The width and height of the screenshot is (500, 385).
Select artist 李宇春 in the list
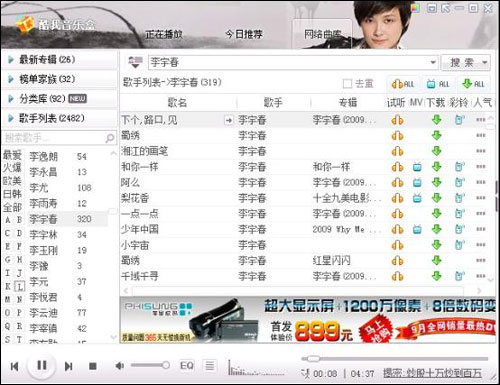[x=68, y=219]
